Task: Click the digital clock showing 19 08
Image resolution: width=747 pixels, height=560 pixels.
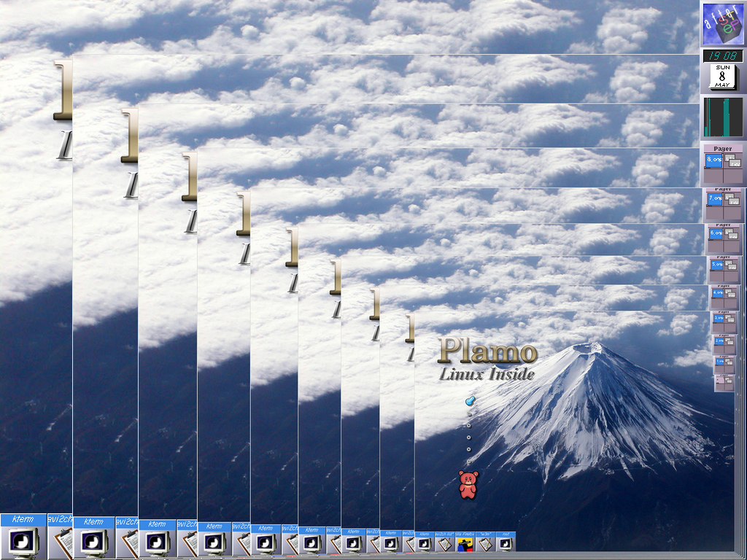Action: click(723, 55)
